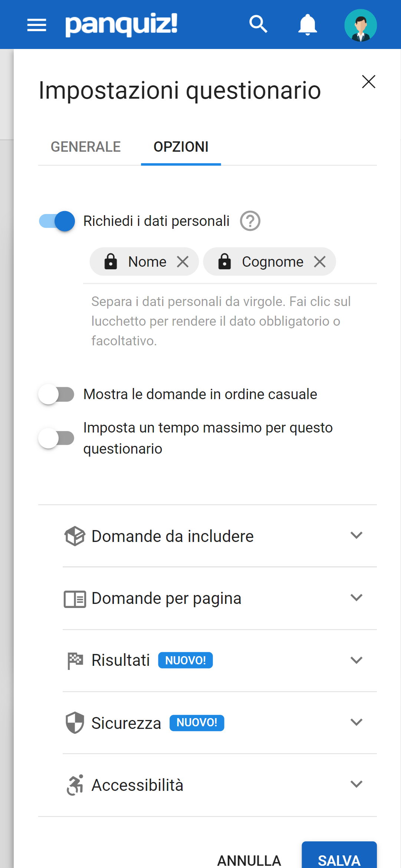Click the Risultati checkered flag icon
Screen dimensions: 401x868
(75, 661)
